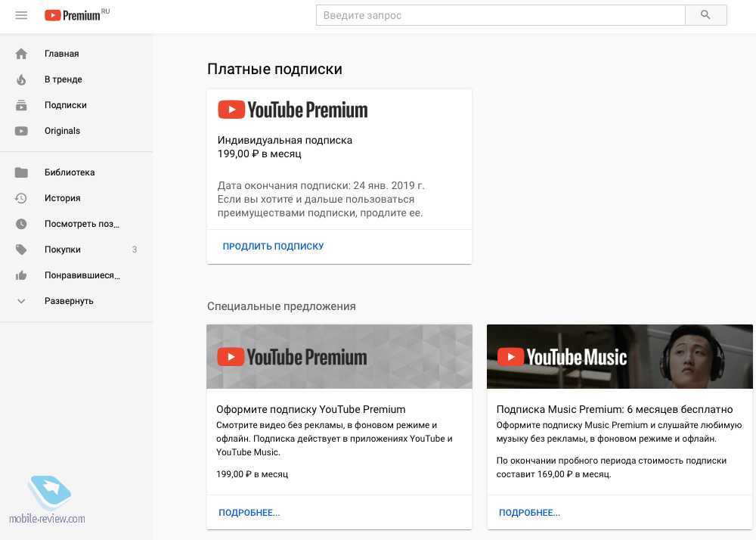This screenshot has width=756, height=540.
Task: Open Библиотека from the sidebar
Action: pos(70,172)
